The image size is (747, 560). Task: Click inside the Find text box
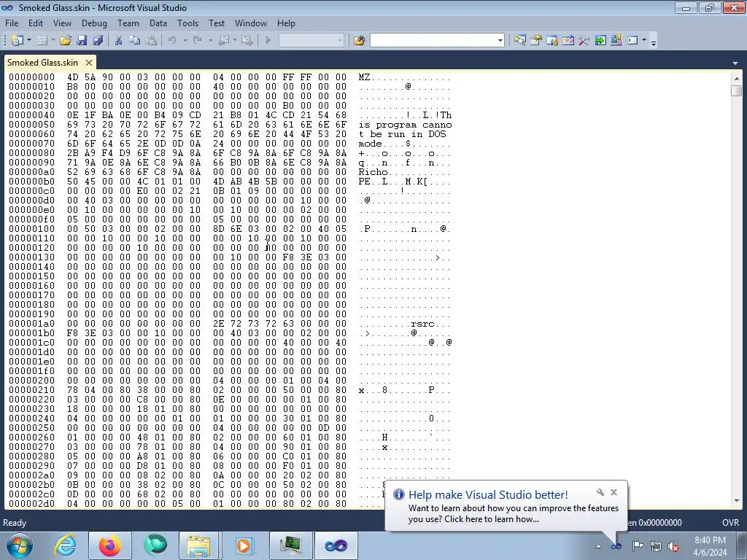click(x=433, y=41)
